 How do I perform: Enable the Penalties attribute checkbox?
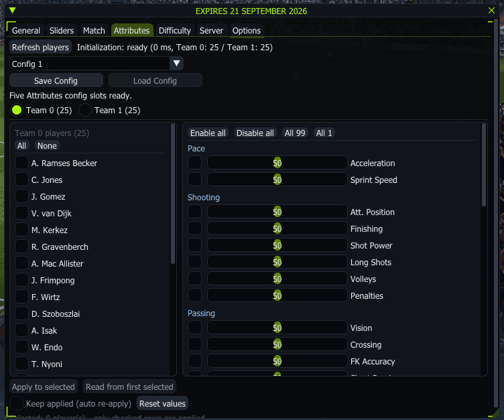click(195, 295)
